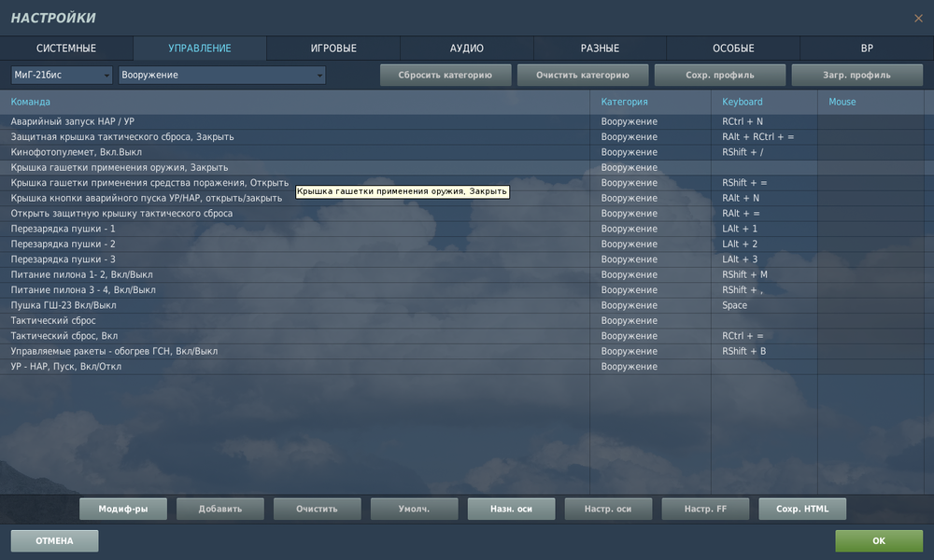
Task: Select row Крышка гашетки применения оружия, Закрыть
Action: click(462, 168)
